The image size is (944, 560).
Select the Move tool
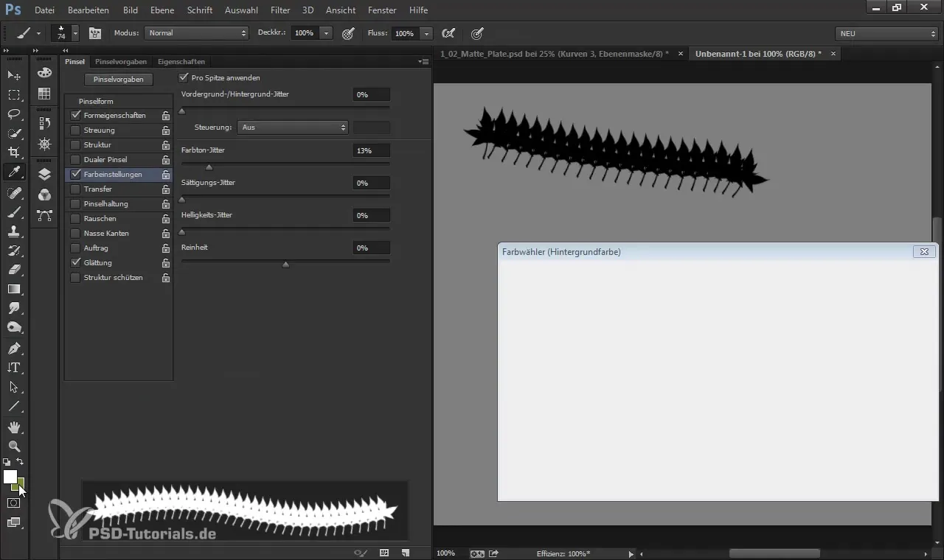pyautogui.click(x=14, y=75)
